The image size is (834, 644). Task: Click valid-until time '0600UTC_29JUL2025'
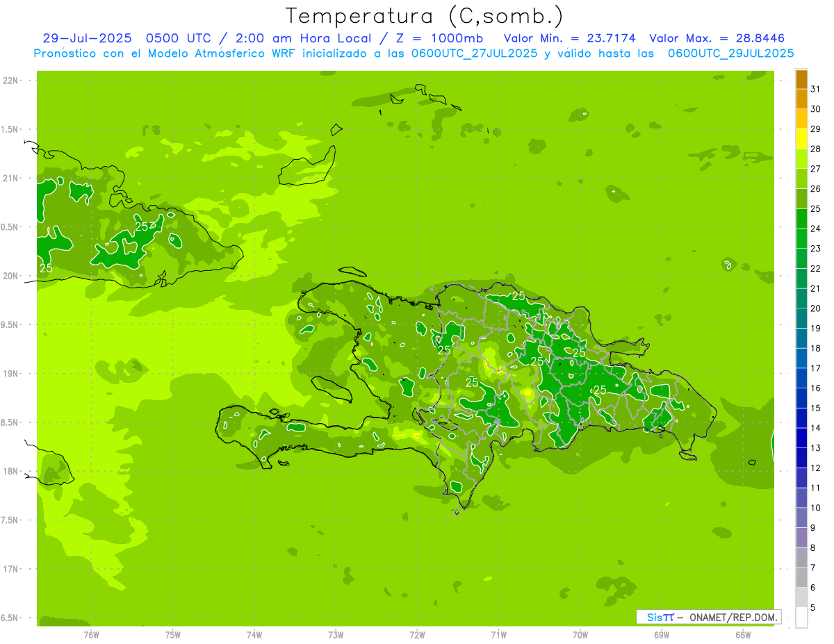(730, 53)
